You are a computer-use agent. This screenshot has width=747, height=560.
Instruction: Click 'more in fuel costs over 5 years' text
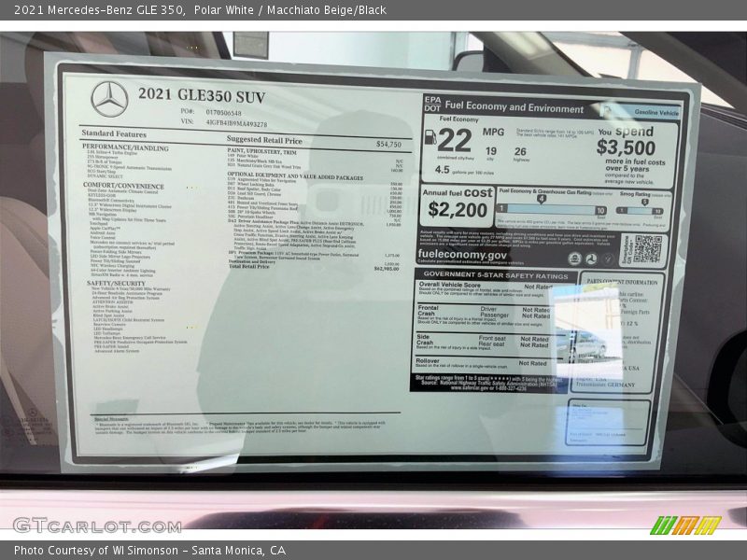point(635,165)
